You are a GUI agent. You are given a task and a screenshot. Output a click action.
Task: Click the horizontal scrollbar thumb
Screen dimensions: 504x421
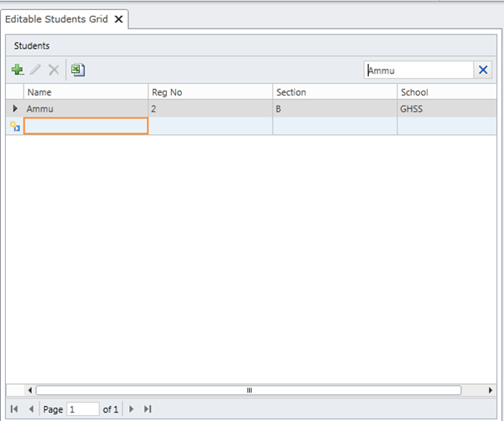[249, 390]
